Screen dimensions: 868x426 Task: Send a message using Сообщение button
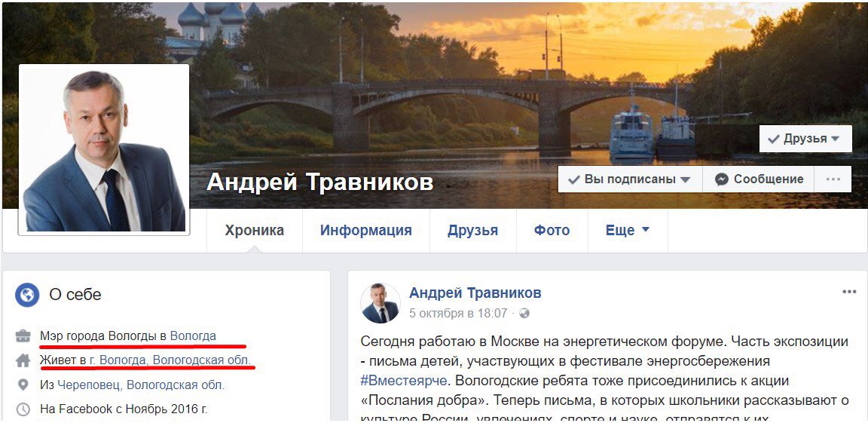(759, 179)
